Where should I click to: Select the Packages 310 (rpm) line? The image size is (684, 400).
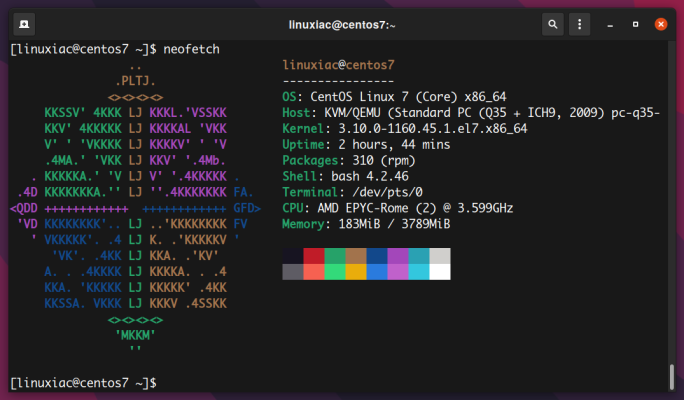349,161
